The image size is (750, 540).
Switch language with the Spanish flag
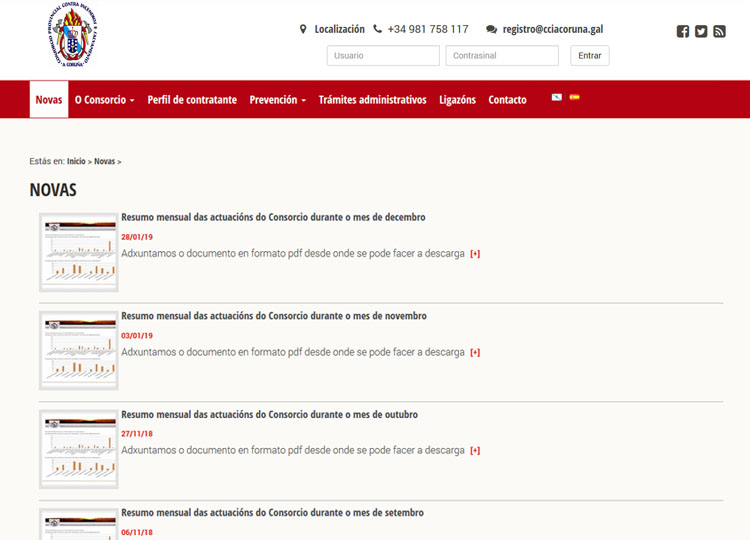click(574, 97)
